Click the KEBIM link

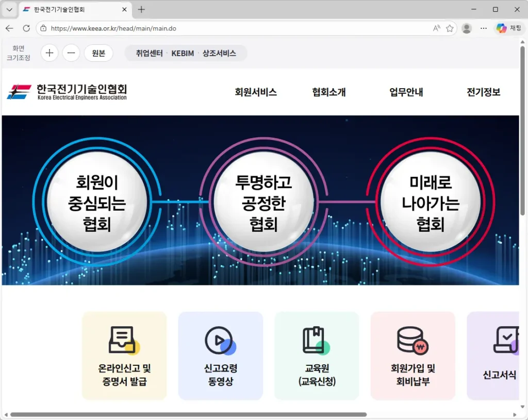click(x=183, y=53)
